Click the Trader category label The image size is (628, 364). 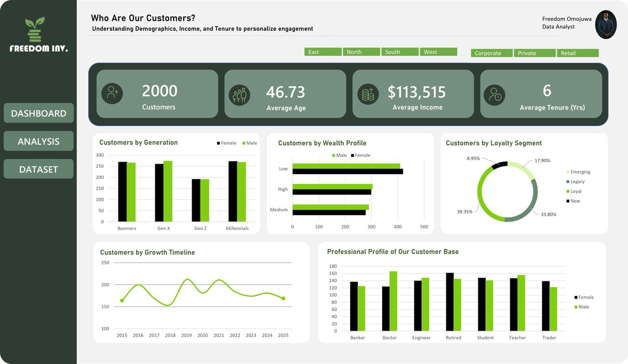coord(549,338)
